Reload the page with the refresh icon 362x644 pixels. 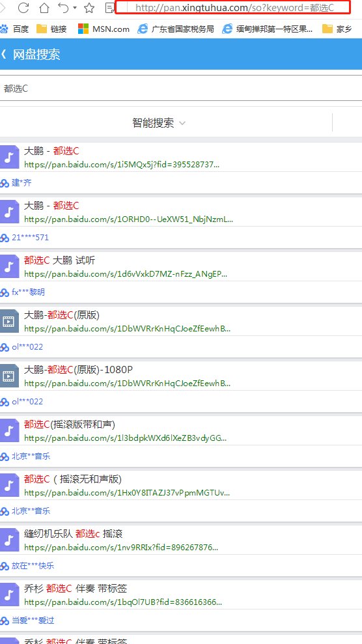(x=24, y=7)
